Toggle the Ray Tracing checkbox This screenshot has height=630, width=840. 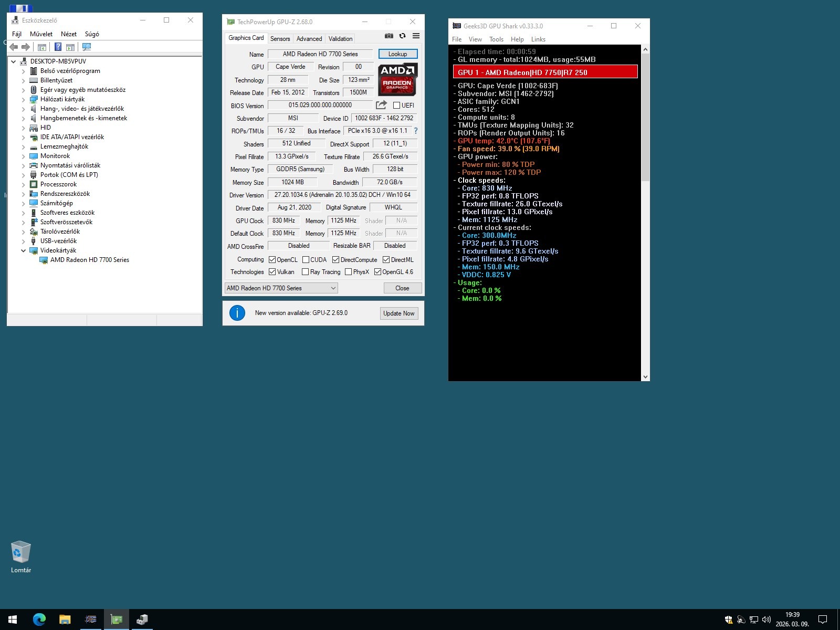pyautogui.click(x=306, y=272)
